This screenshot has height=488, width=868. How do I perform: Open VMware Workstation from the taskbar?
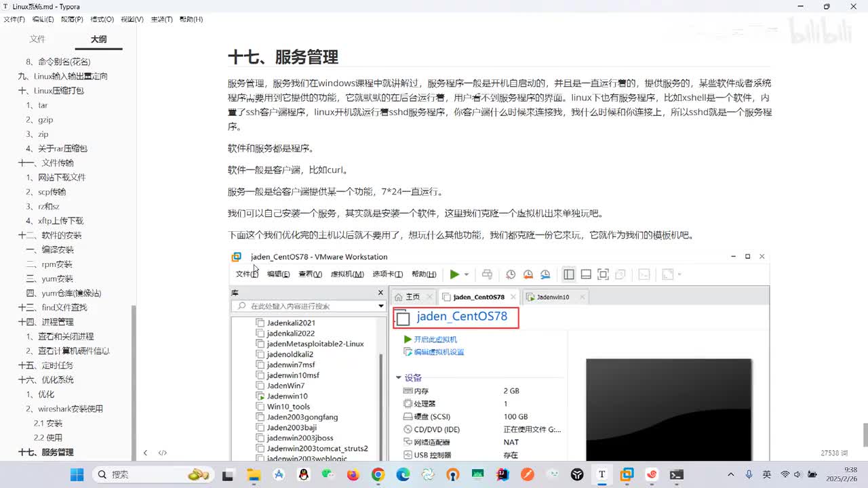tap(627, 474)
